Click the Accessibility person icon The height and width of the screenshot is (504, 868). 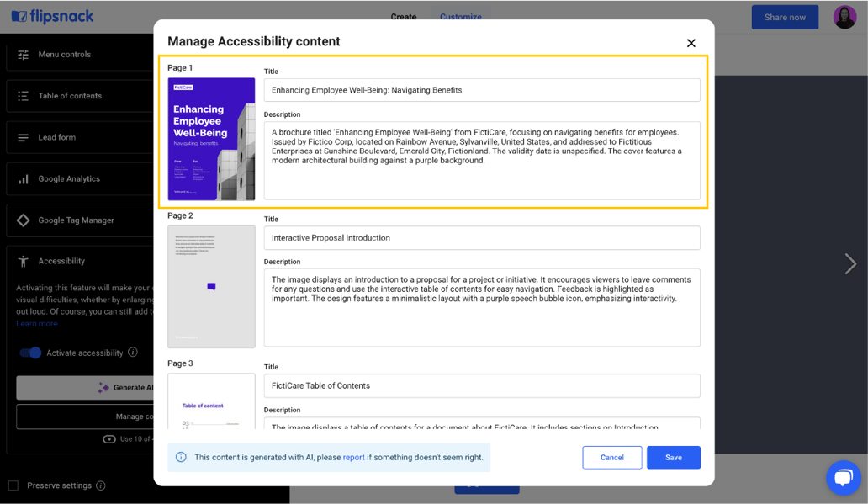pos(24,262)
